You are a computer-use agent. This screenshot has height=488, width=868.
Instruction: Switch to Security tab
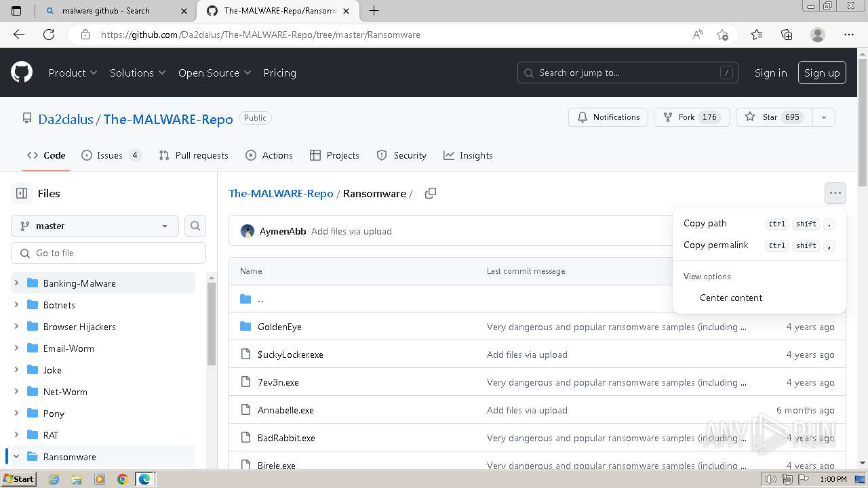pyautogui.click(x=401, y=155)
